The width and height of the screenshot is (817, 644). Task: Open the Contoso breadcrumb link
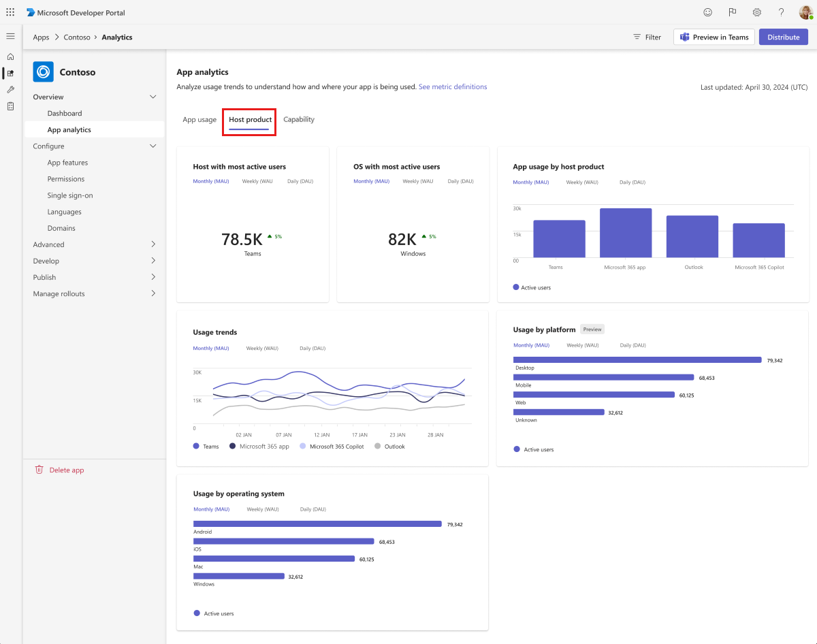tap(77, 37)
